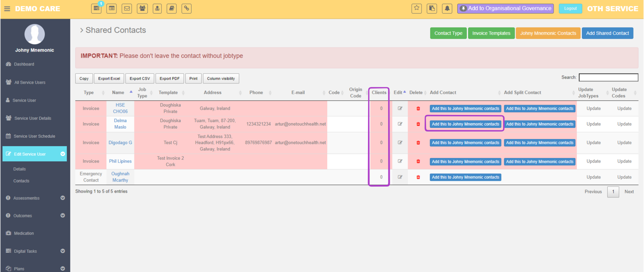The image size is (644, 272).
Task: Edit the Digodago G contact row
Action: coord(400,142)
